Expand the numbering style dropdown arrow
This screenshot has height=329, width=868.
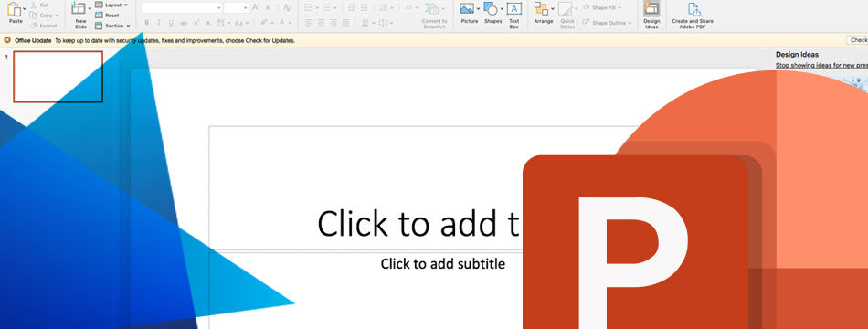tap(335, 7)
